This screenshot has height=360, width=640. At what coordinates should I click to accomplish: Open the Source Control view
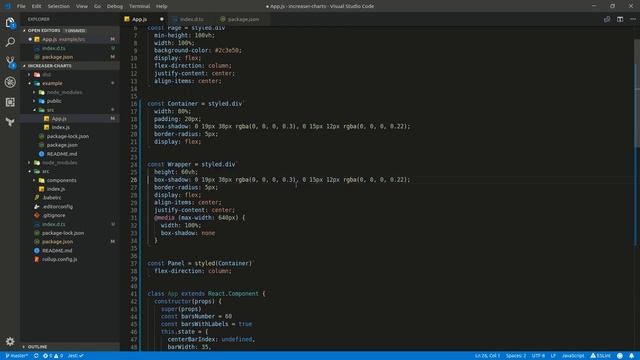point(10,62)
